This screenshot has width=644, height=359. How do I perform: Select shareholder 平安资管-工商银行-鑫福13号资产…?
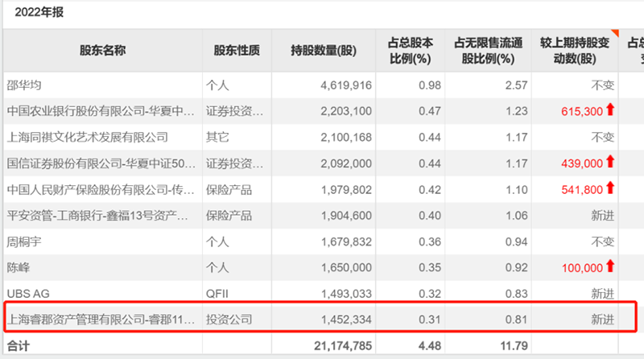[97, 216]
